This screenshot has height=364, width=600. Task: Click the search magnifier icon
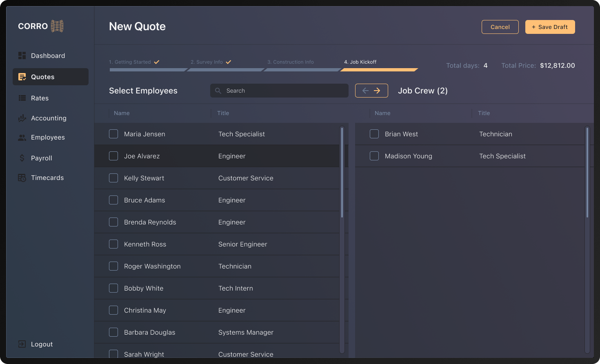pyautogui.click(x=218, y=91)
